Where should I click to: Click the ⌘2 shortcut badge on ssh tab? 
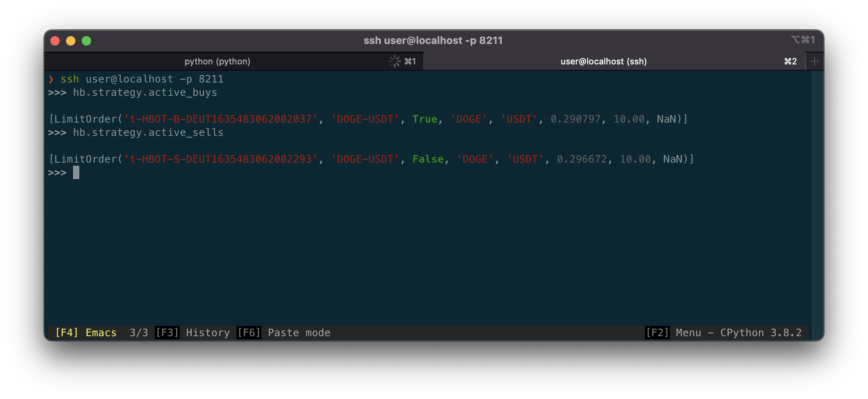pos(790,62)
